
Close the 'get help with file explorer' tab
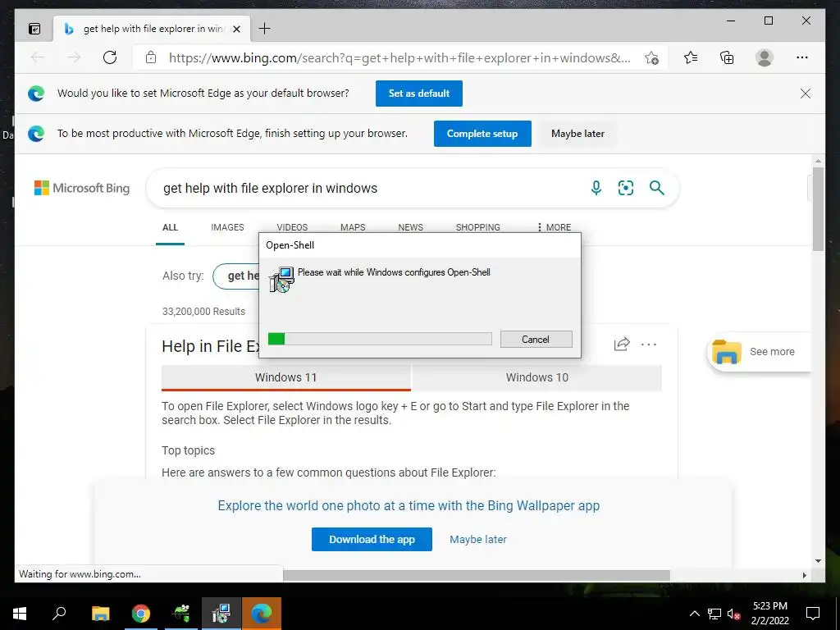(x=237, y=29)
